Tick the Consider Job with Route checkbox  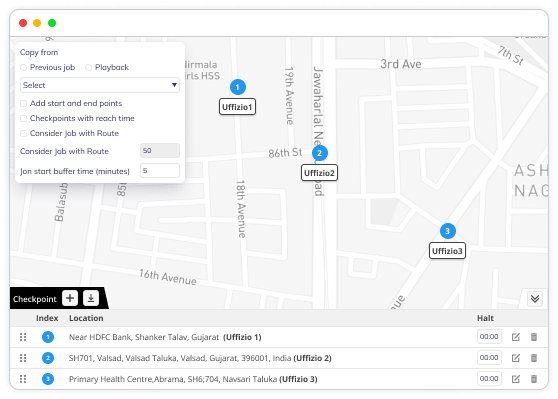click(23, 133)
